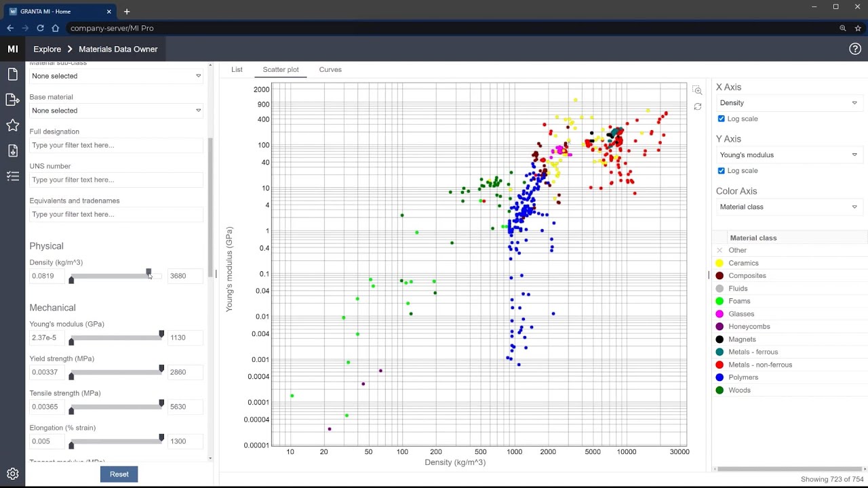Click Density minimum value 0.0819 field
This screenshot has width=868, height=488.
pos(47,276)
